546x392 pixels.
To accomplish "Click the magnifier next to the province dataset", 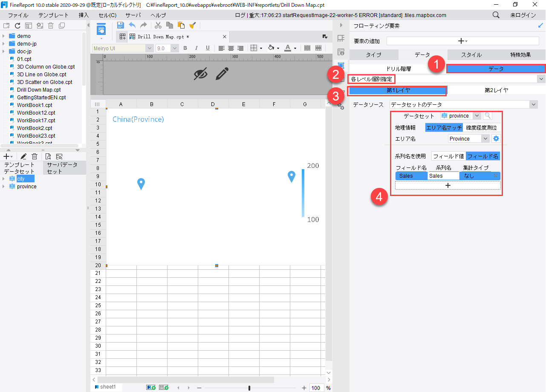I will tap(488, 116).
